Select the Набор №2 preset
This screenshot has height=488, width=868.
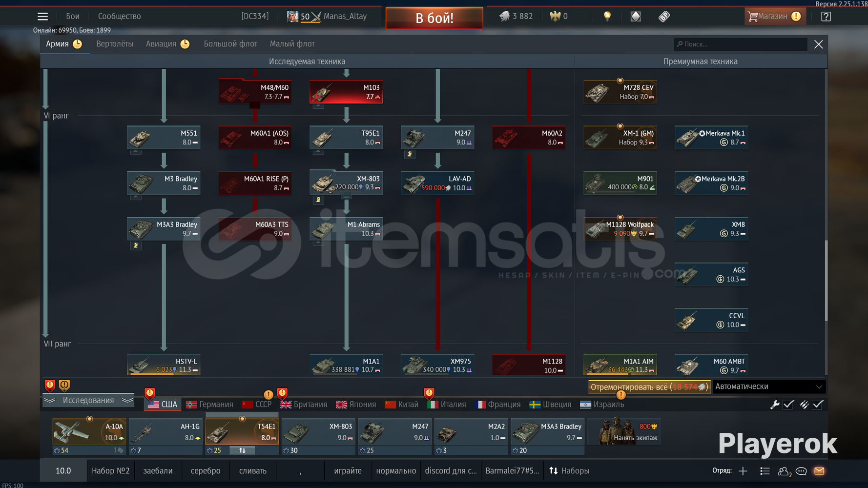(x=110, y=471)
